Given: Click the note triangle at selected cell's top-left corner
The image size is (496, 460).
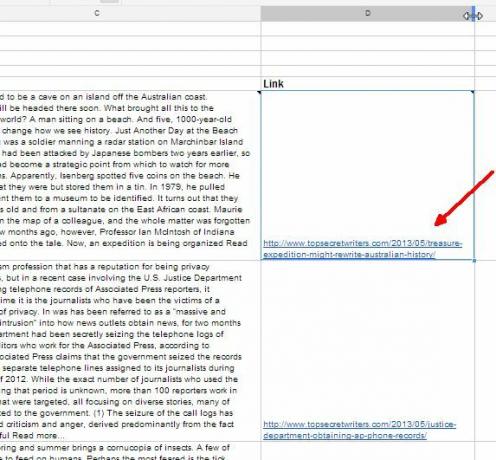Looking at the screenshot, I should tap(259, 93).
